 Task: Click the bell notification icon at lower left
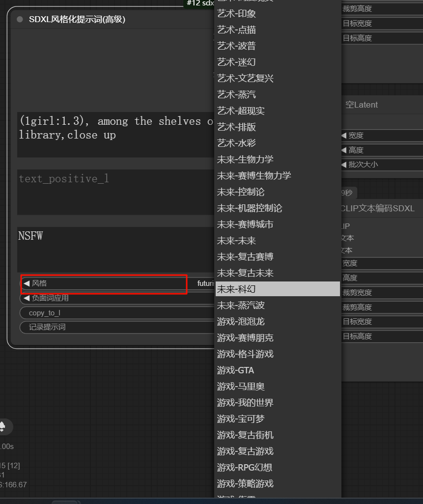click(x=2, y=426)
